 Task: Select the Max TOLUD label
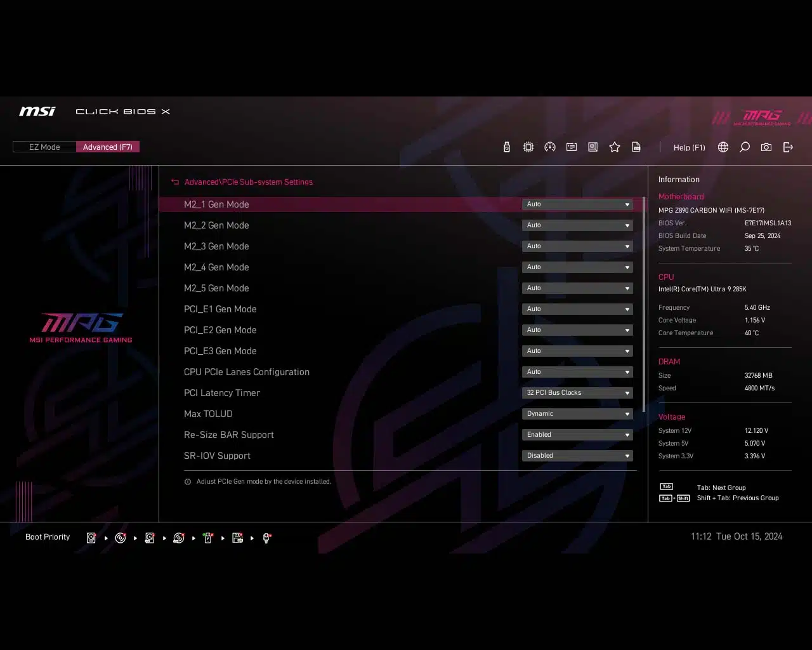208,414
